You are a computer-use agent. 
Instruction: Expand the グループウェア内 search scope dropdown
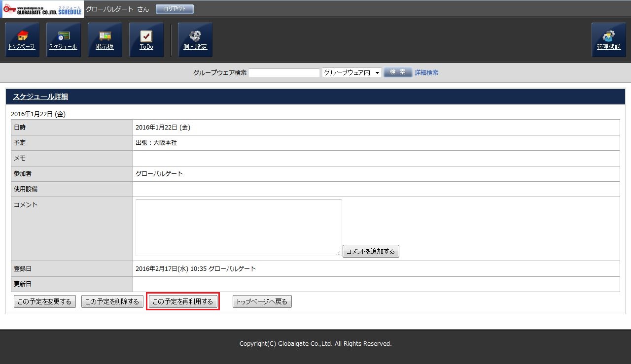351,72
